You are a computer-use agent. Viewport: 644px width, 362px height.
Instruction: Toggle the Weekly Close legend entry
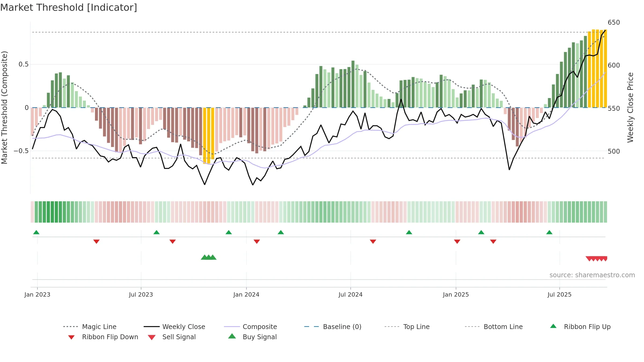point(174,327)
